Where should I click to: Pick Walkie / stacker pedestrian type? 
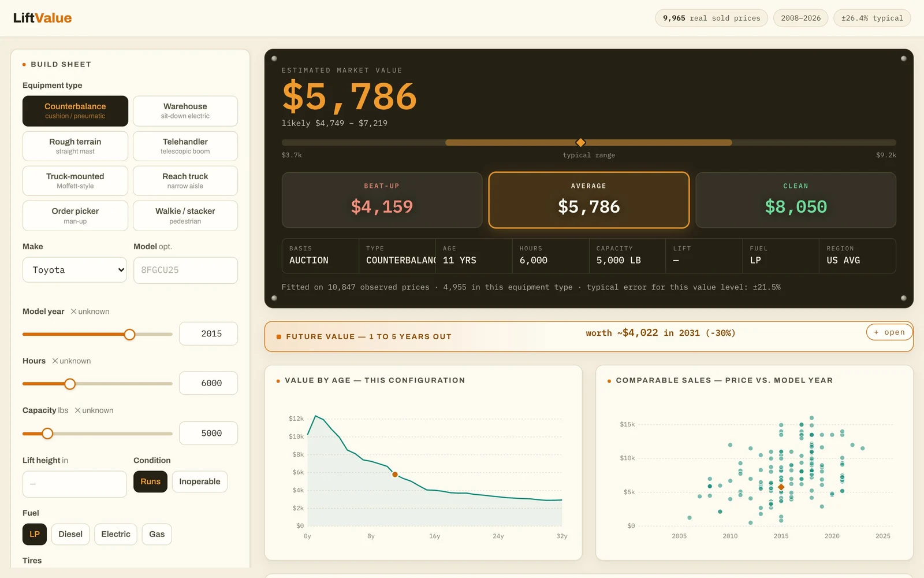[x=185, y=216]
